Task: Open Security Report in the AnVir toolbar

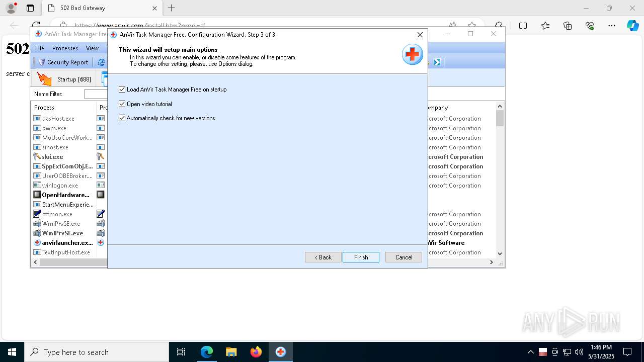Action: (x=63, y=62)
